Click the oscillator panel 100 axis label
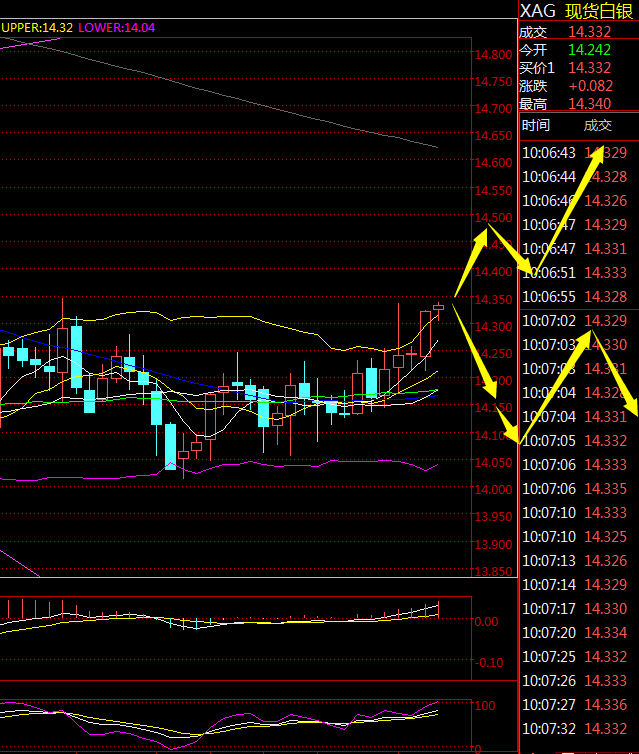The height and width of the screenshot is (754, 639). point(485,705)
